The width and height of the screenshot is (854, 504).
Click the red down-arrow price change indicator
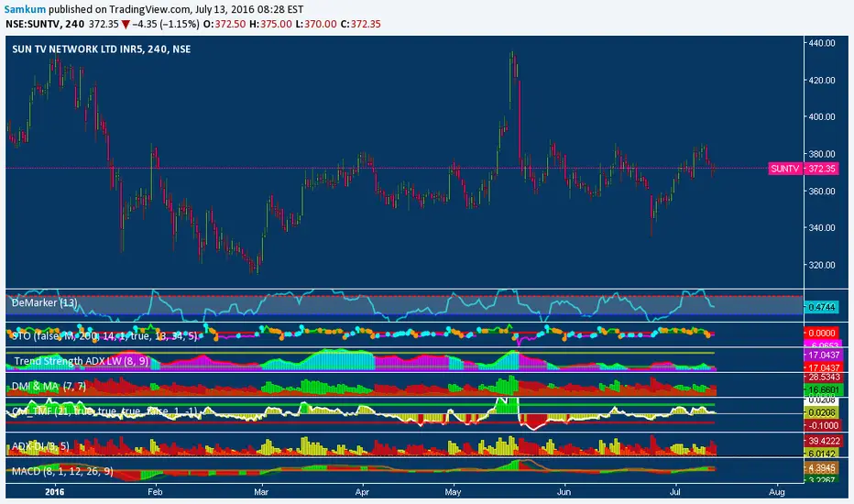click(x=126, y=24)
